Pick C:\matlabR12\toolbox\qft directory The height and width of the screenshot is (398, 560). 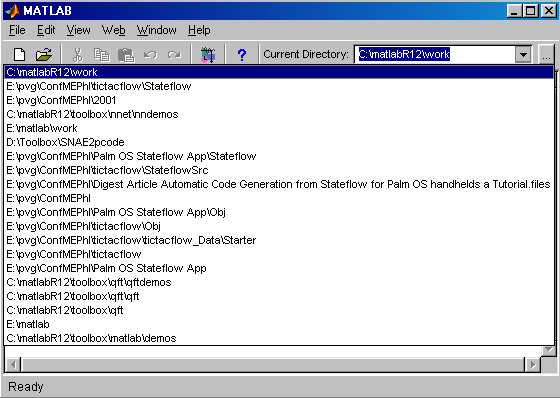tap(279, 310)
